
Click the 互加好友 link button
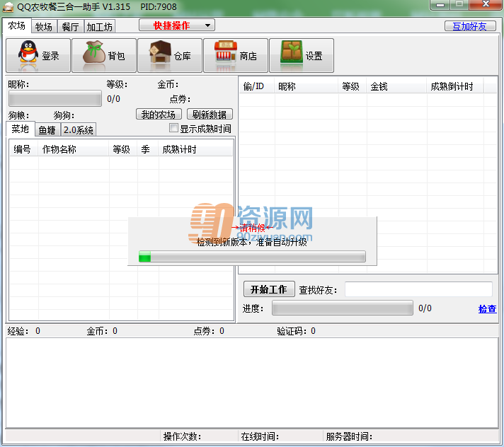click(x=470, y=26)
